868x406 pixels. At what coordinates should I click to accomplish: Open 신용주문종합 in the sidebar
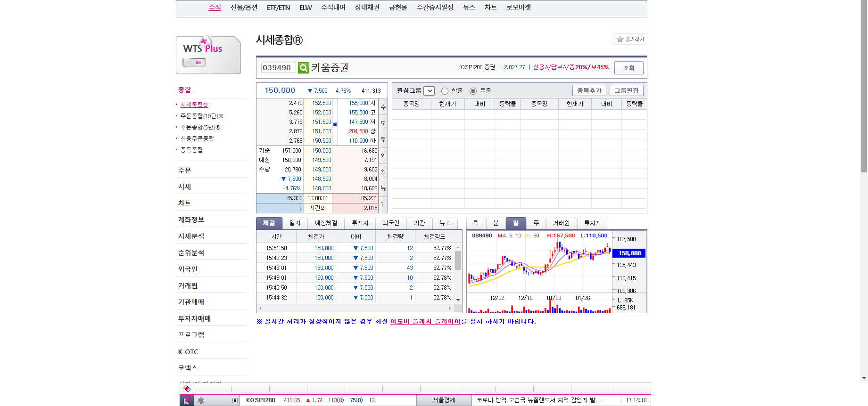click(197, 138)
